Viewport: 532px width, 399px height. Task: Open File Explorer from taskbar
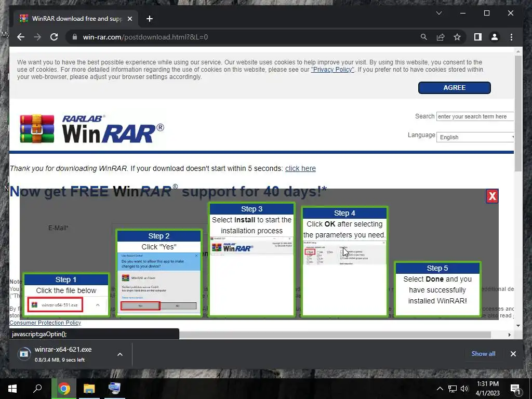(x=89, y=389)
